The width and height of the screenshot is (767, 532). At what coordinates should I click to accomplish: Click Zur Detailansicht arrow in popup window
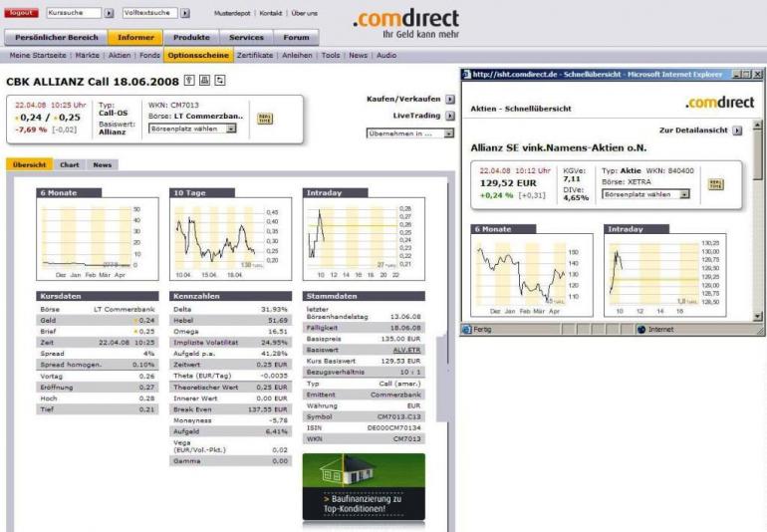pyautogui.click(x=737, y=131)
